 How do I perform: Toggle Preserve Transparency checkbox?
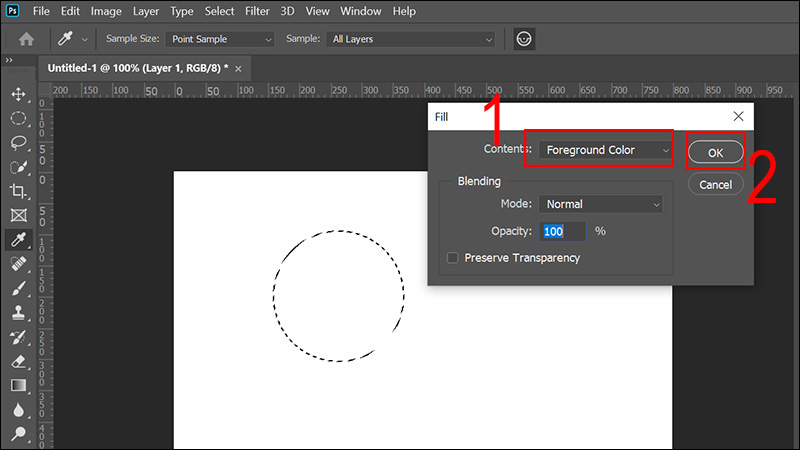tap(453, 258)
